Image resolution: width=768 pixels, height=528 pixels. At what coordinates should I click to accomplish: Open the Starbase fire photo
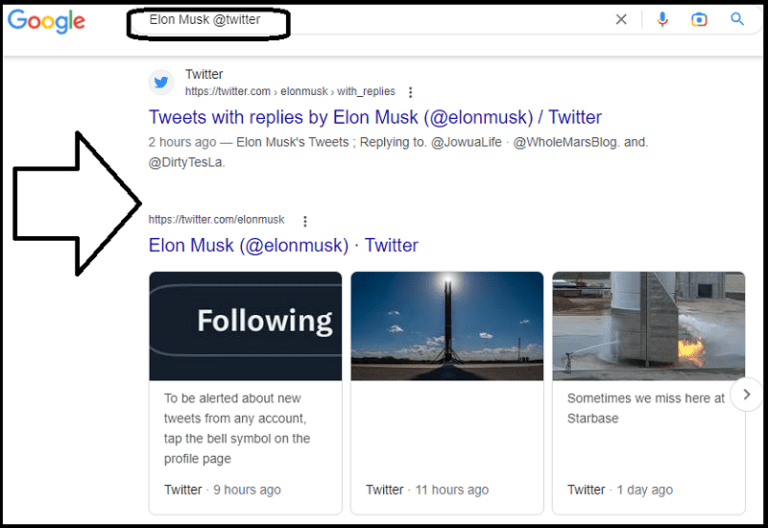point(648,326)
